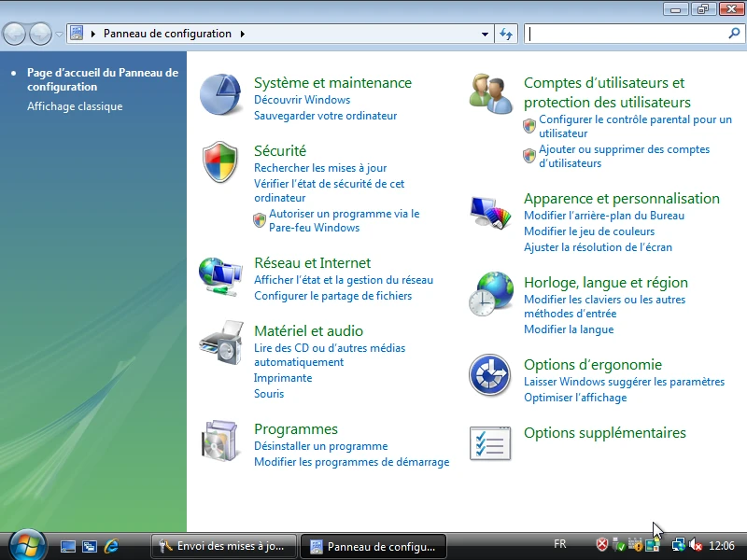Click Modifier le jeu de couleurs
Viewport: 747px width, 560px height.
tap(589, 231)
